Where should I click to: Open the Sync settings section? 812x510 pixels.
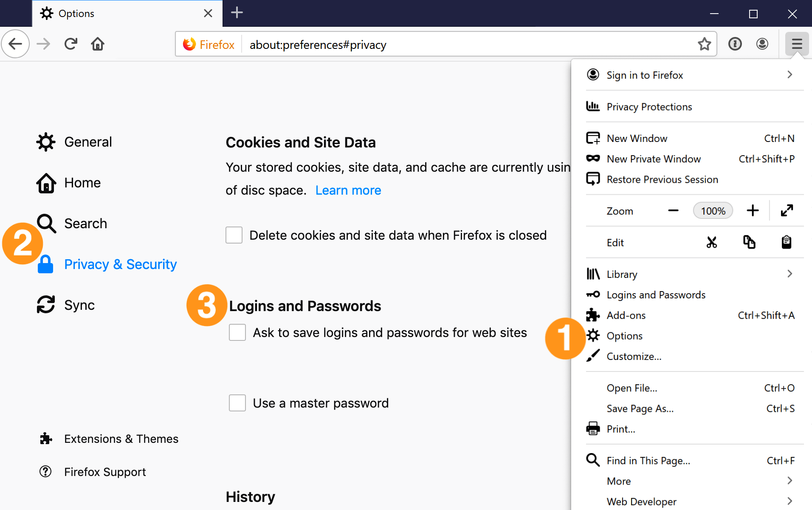click(79, 305)
